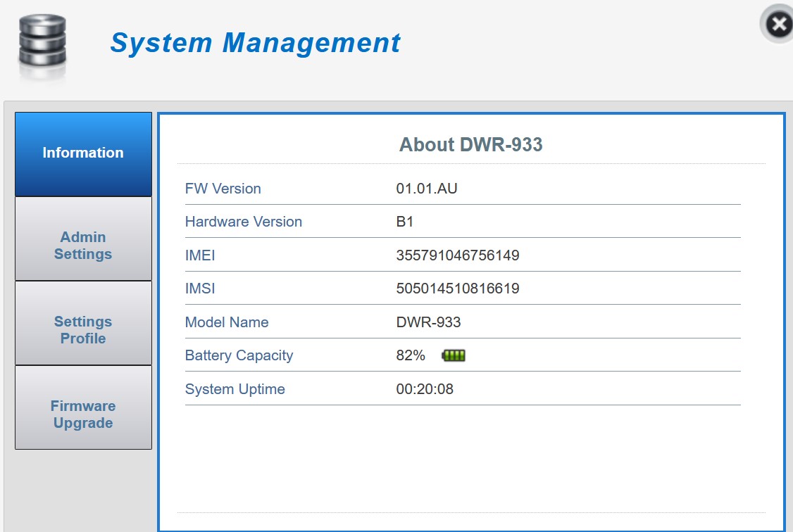Click the 82% battery capacity value
The image size is (793, 532).
pyautogui.click(x=411, y=356)
